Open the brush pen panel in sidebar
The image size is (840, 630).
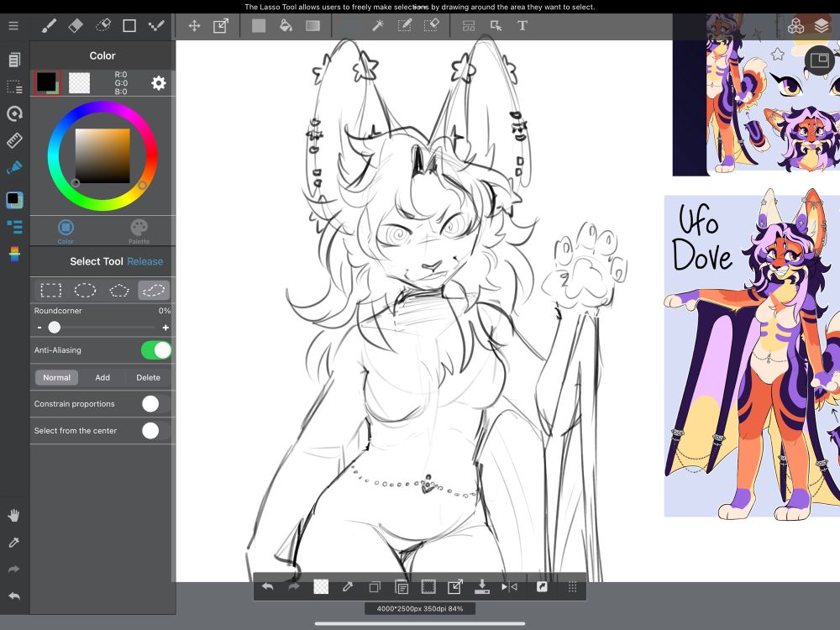[x=14, y=168]
